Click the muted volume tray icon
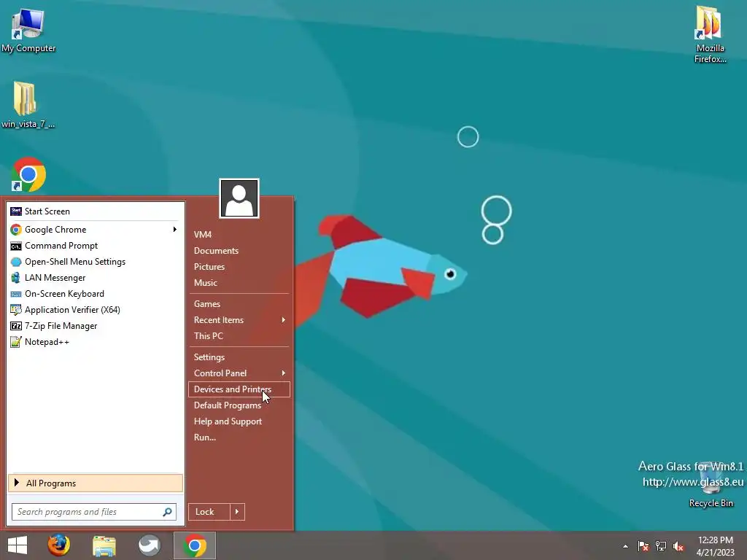The height and width of the screenshot is (560, 747). coord(678,546)
